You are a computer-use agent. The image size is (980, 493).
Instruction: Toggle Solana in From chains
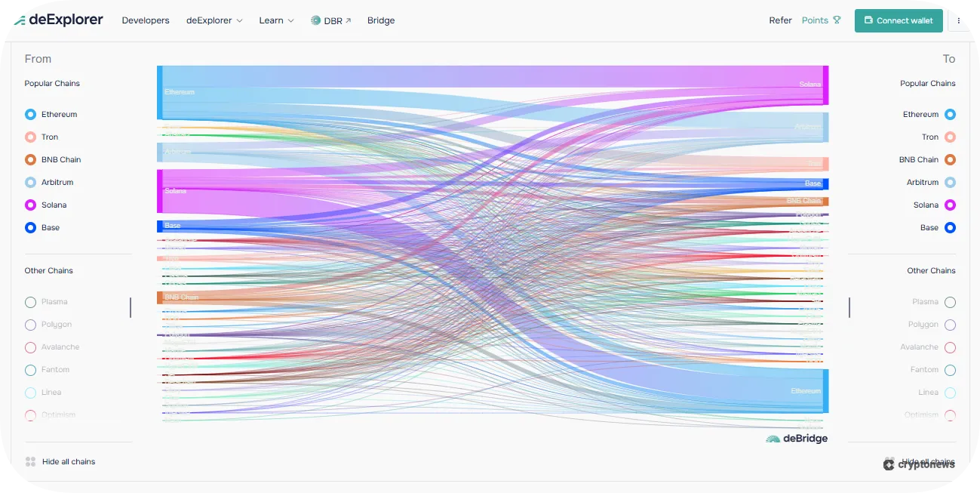click(45, 205)
